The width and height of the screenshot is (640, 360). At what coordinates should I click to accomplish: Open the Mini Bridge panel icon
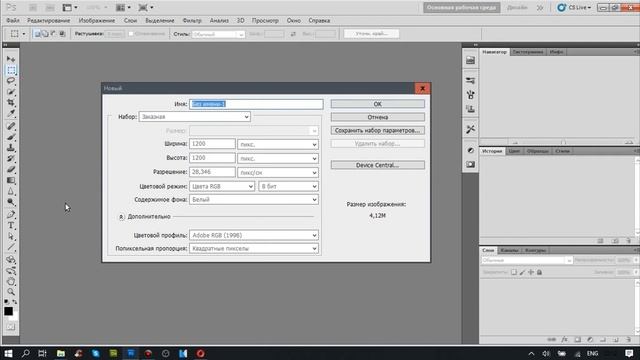click(x=471, y=60)
